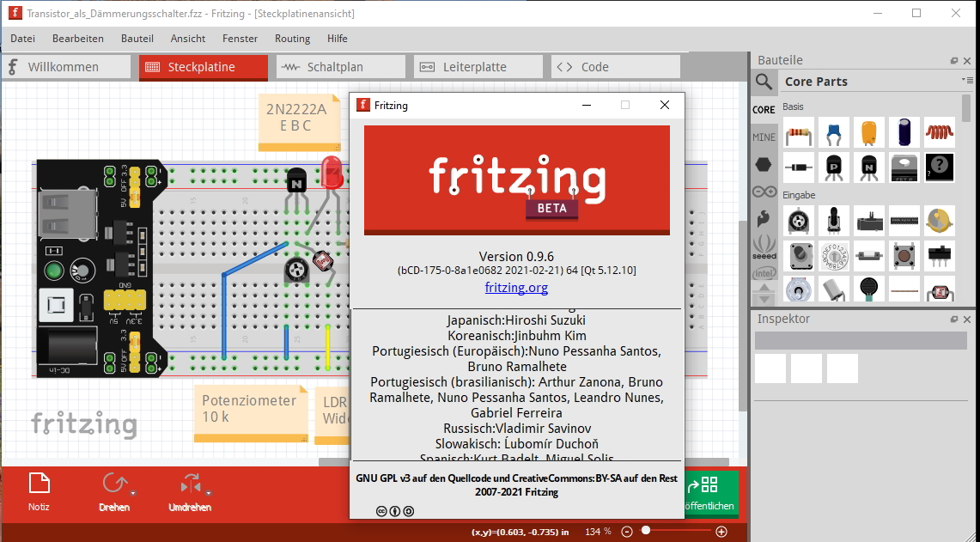
Task: Open the Core Parts bin options menu
Action: (x=967, y=80)
